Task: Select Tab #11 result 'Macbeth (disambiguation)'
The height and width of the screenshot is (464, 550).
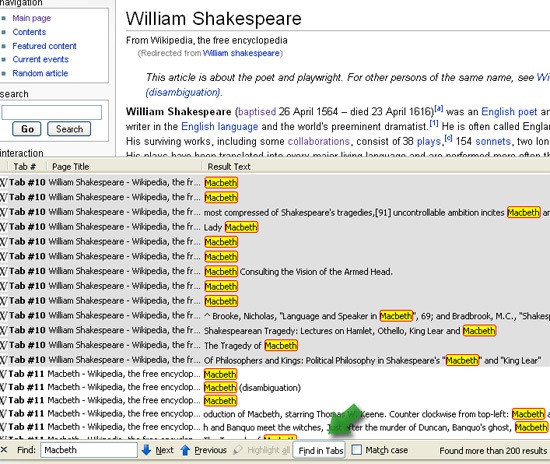Action: (x=275, y=387)
